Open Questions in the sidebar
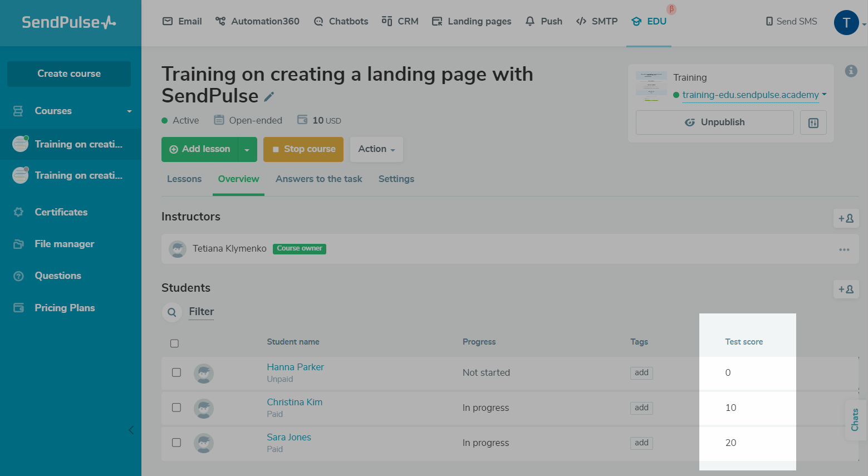 [x=58, y=276]
